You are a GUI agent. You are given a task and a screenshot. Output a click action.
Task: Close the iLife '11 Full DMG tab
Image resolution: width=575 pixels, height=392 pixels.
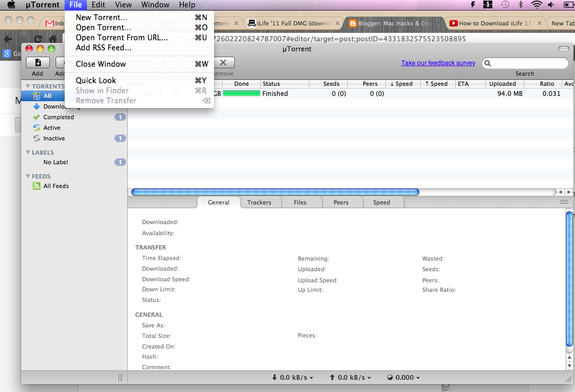[338, 23]
